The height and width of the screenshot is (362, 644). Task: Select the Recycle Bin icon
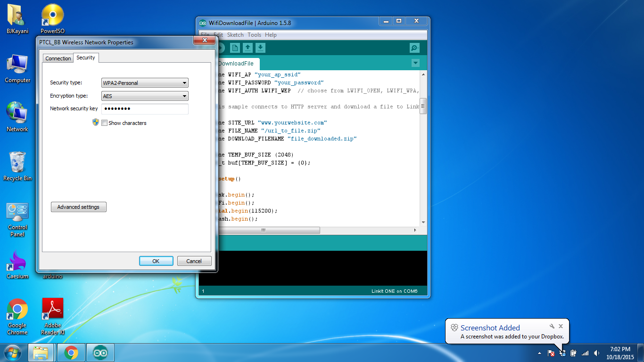[x=17, y=166]
